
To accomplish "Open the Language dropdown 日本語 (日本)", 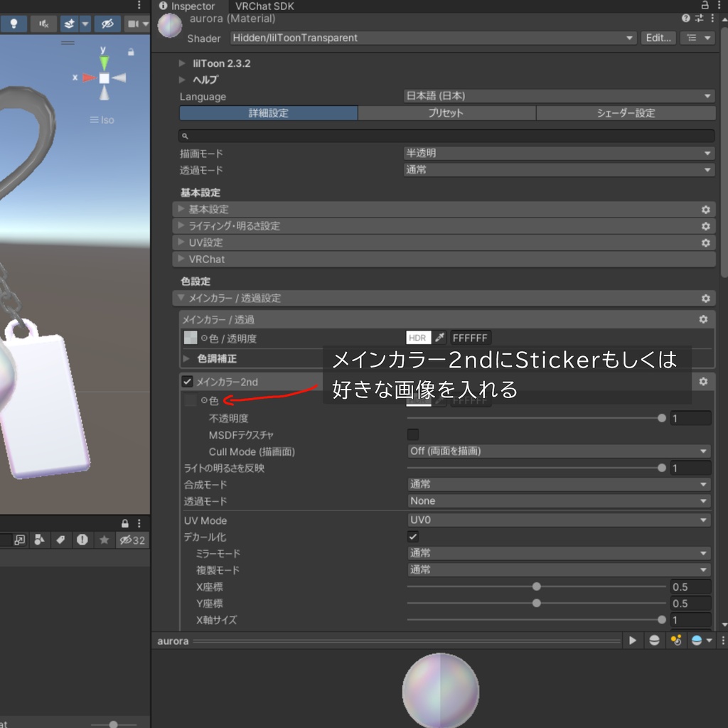I will pos(559,96).
